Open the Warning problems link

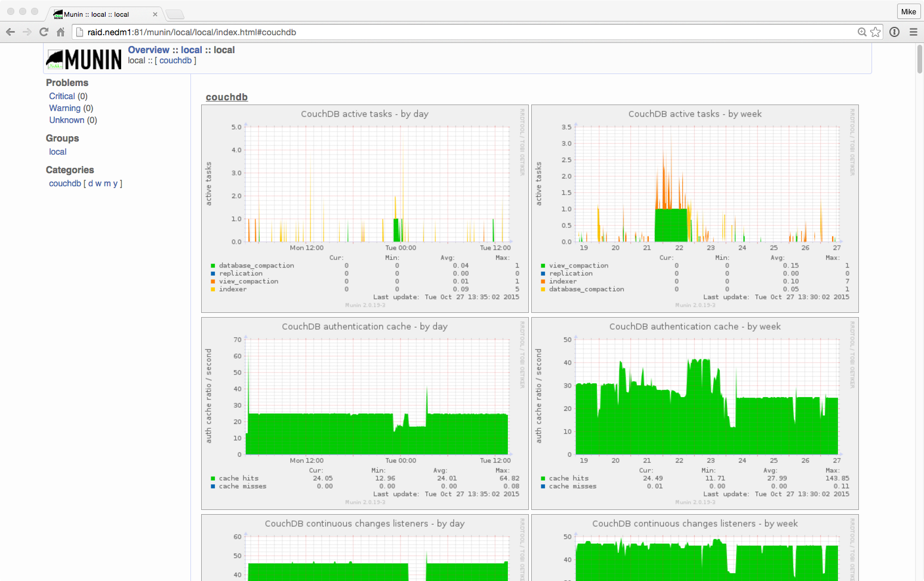pos(64,108)
